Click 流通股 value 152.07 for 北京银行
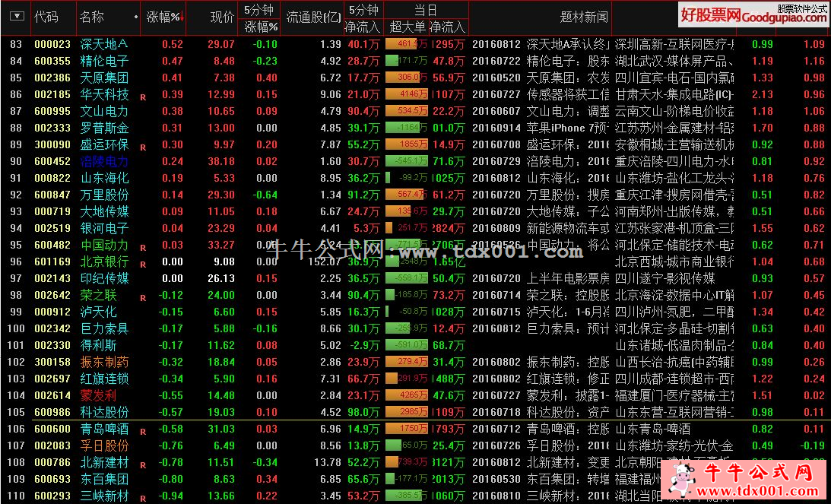The width and height of the screenshot is (831, 504). point(325,262)
